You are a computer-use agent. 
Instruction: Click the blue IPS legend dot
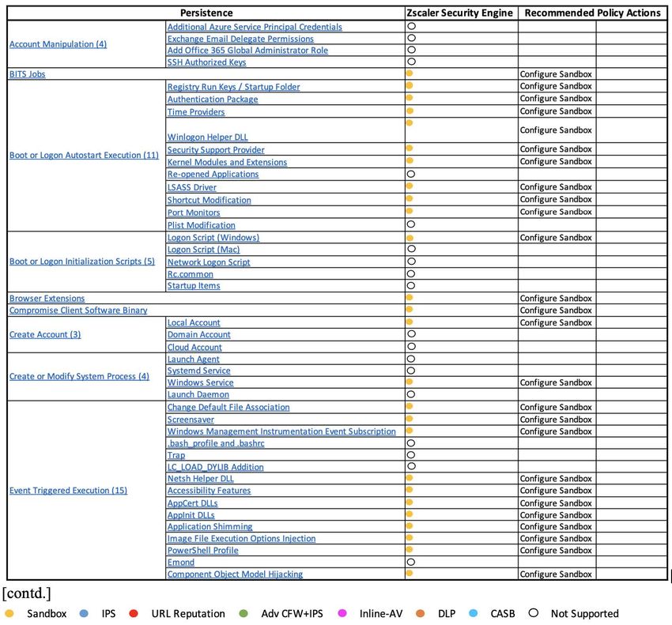(x=84, y=613)
